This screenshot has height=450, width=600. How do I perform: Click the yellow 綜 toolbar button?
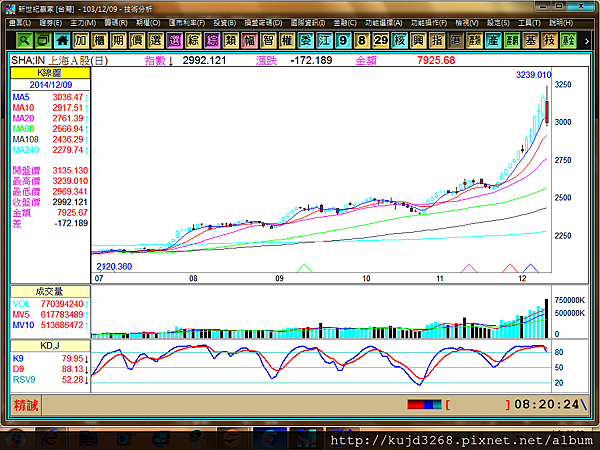[193, 40]
